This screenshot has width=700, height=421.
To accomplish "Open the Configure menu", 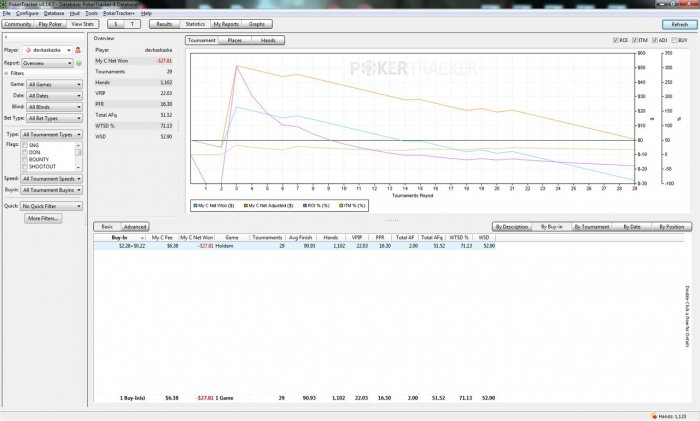I will click(27, 13).
